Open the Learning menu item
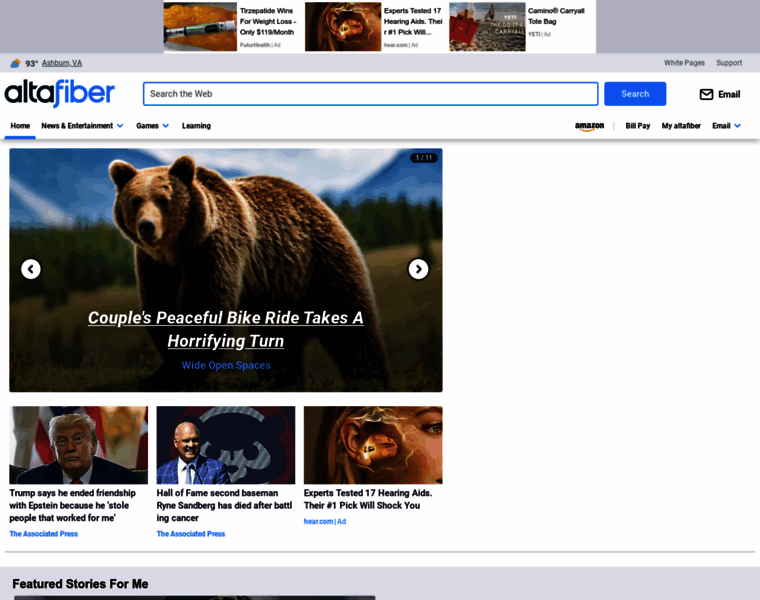The image size is (760, 600). pyautogui.click(x=196, y=126)
